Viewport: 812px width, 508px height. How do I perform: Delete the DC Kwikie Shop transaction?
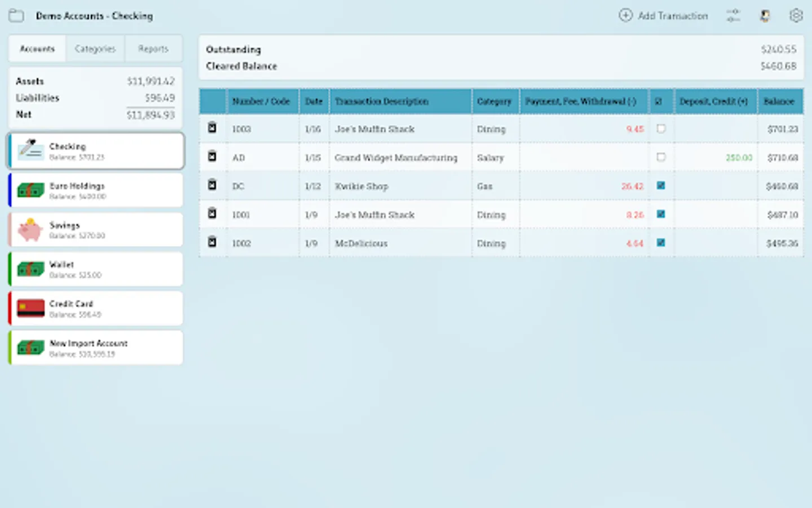(x=212, y=185)
